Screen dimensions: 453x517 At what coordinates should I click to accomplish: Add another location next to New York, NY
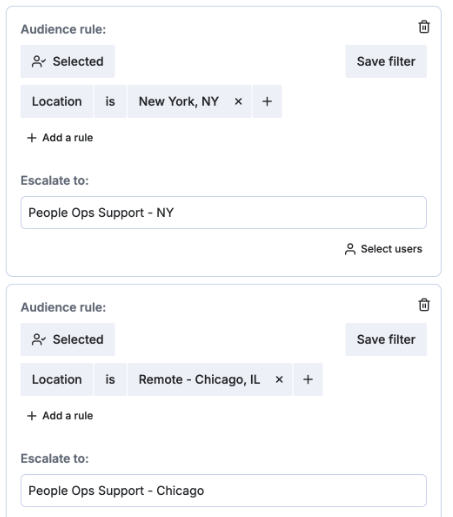tap(267, 101)
